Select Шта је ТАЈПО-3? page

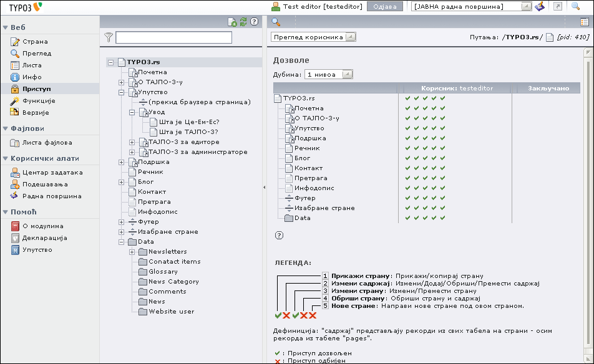coord(188,132)
